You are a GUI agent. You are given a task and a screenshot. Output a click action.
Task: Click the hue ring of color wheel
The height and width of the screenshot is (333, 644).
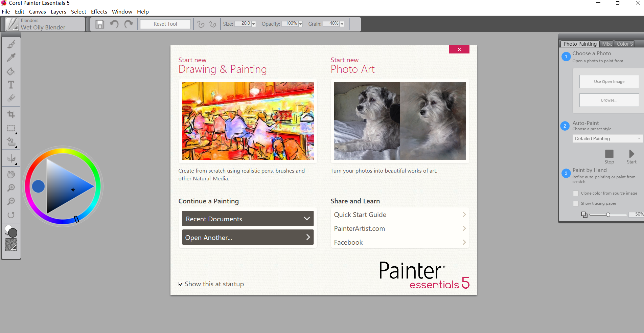63,151
